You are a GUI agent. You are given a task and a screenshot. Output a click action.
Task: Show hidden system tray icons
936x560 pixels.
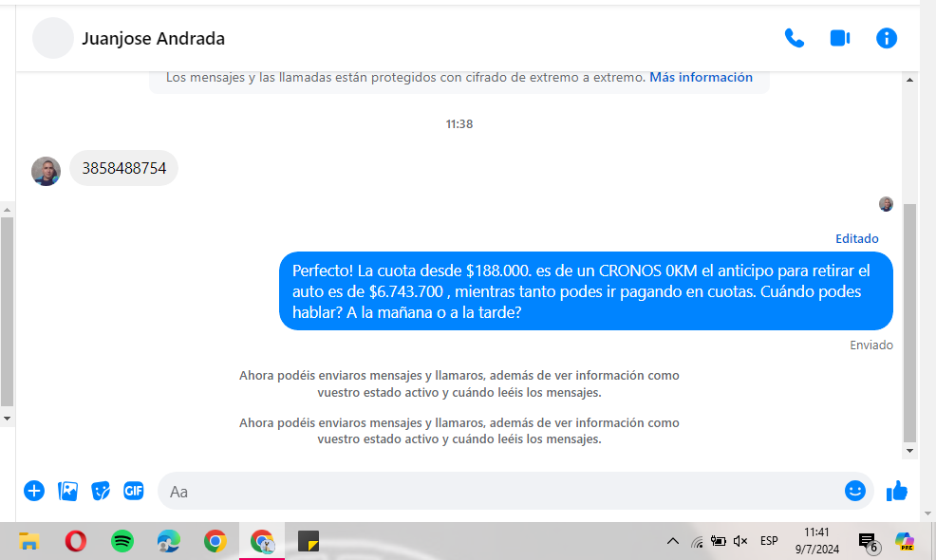[x=673, y=542]
